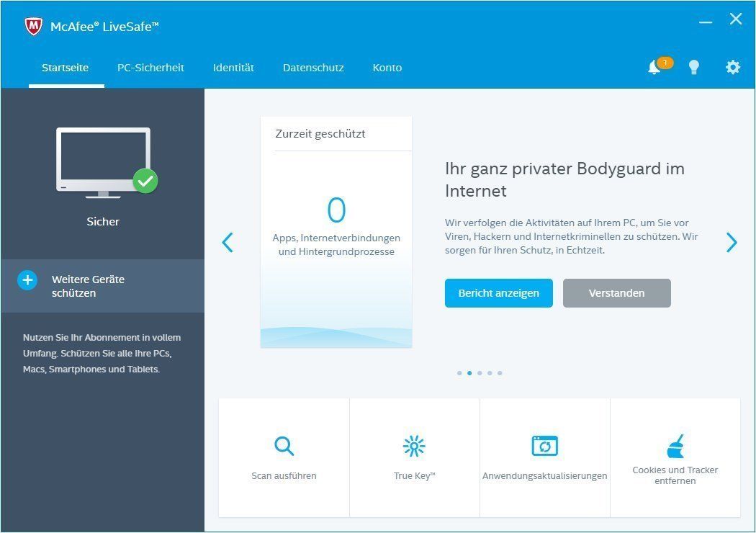Switch to the Startseite tab
This screenshot has width=756, height=533.
(65, 68)
